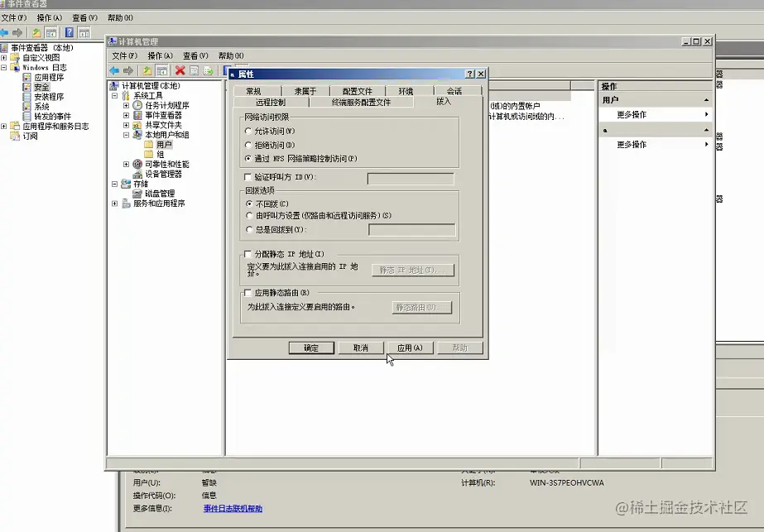The image size is (764, 532).
Task: Toggle console tree icon in Event Viewer toolbar
Action: (x=50, y=32)
